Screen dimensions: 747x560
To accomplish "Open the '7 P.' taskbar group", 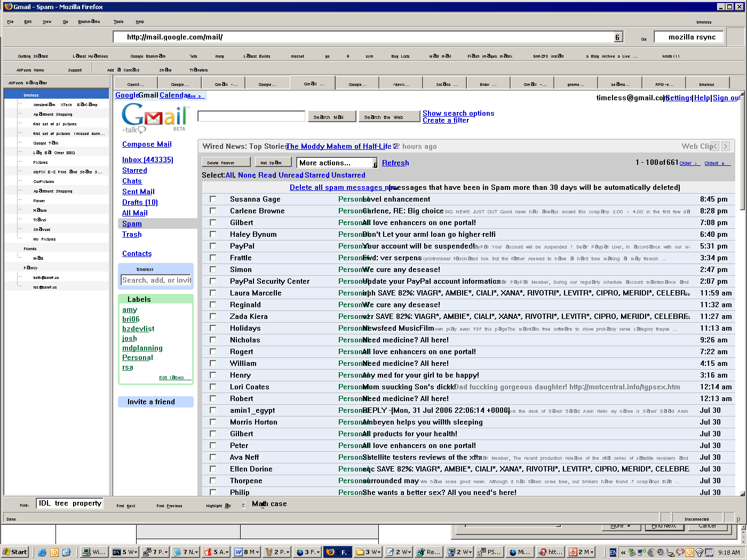I will 155,552.
